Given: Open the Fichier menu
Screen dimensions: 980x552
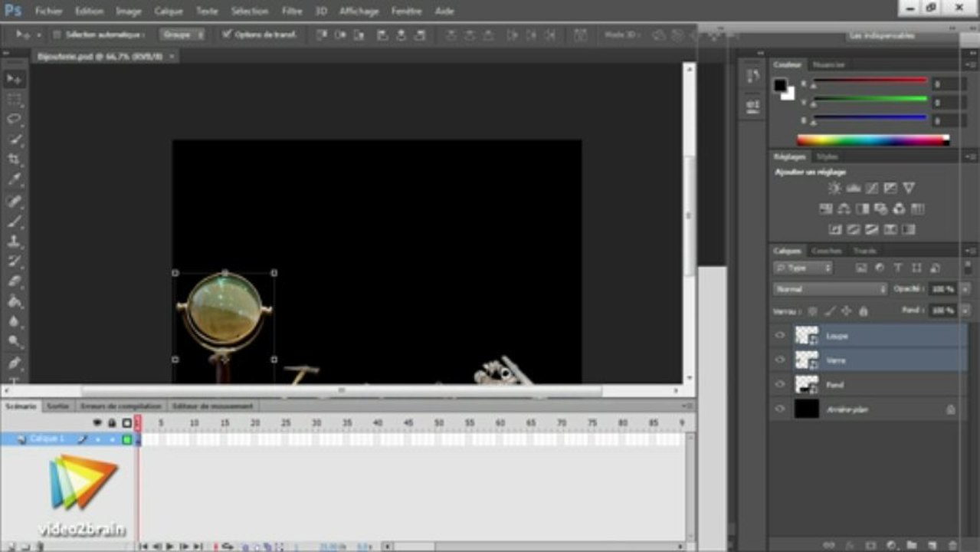Looking at the screenshot, I should click(49, 11).
